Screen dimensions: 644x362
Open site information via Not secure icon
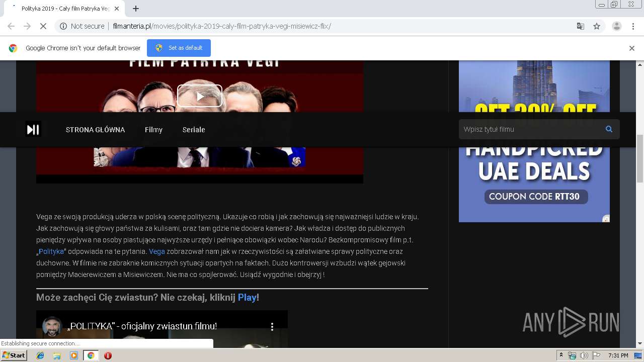[63, 26]
